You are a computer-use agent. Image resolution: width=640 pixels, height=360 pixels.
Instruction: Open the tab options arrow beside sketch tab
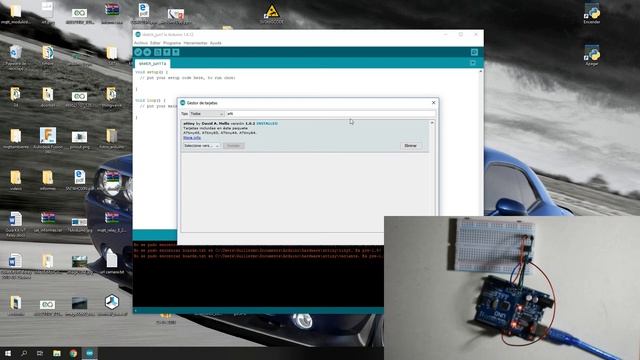click(x=473, y=63)
